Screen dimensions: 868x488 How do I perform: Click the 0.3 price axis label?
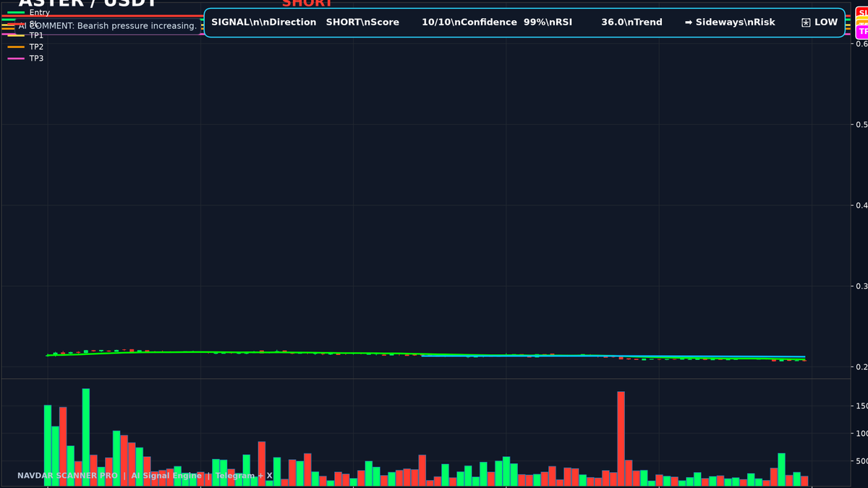click(x=861, y=286)
